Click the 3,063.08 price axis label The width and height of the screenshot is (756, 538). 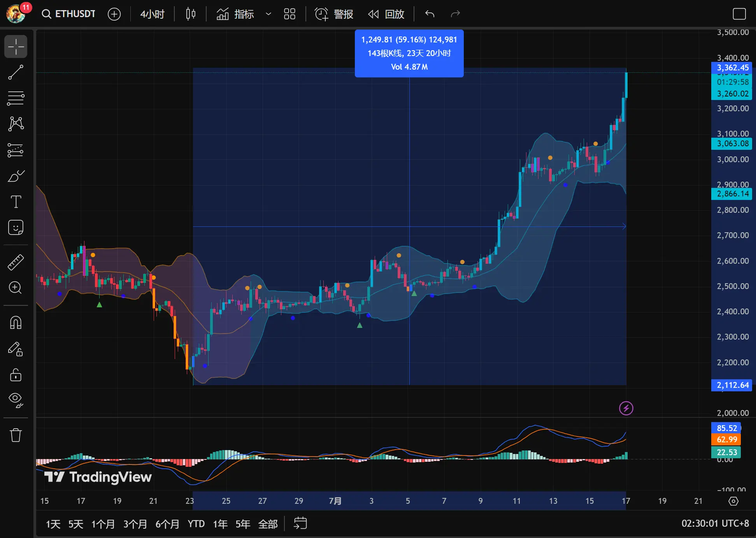(x=731, y=144)
